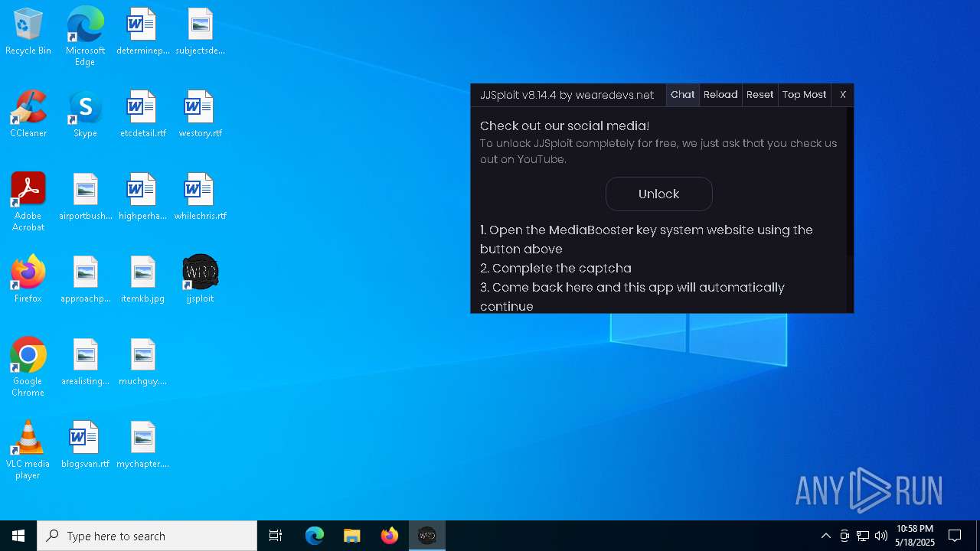Select the mychapter... image file icon
980x551 pixels.
[142, 445]
